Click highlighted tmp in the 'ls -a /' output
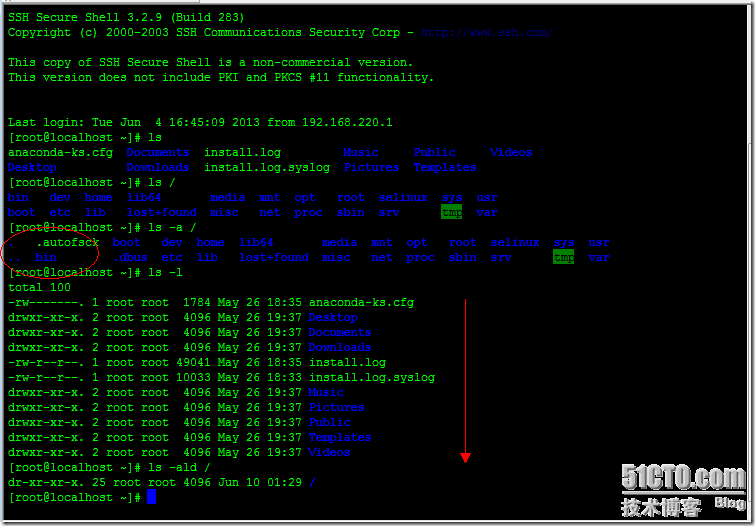The height and width of the screenshot is (526, 755). coord(563,258)
